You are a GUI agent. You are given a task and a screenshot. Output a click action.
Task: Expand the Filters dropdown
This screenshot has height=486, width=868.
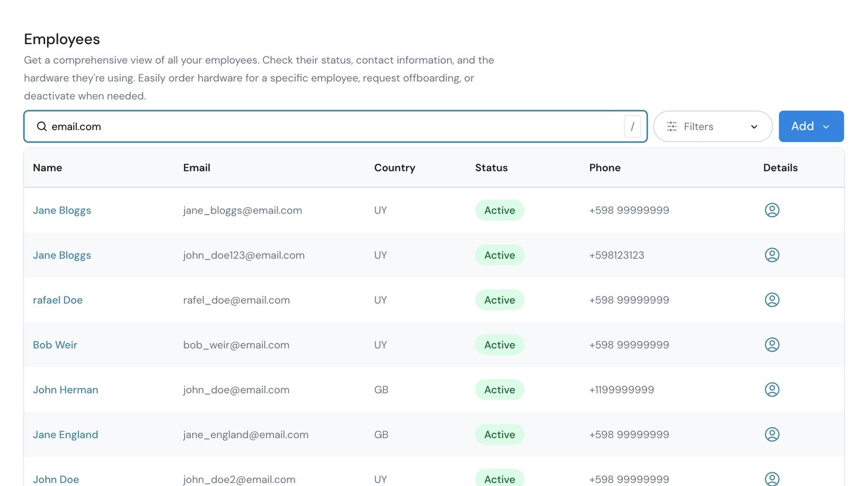(713, 126)
